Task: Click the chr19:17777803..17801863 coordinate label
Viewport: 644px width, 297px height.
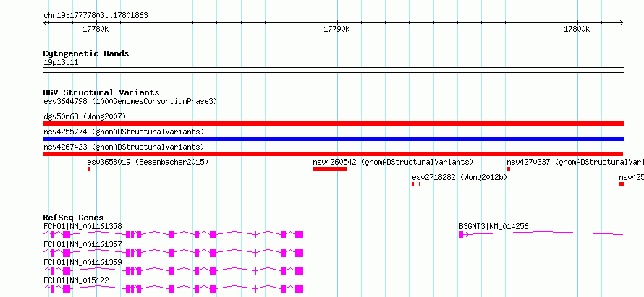Action: tap(96, 16)
